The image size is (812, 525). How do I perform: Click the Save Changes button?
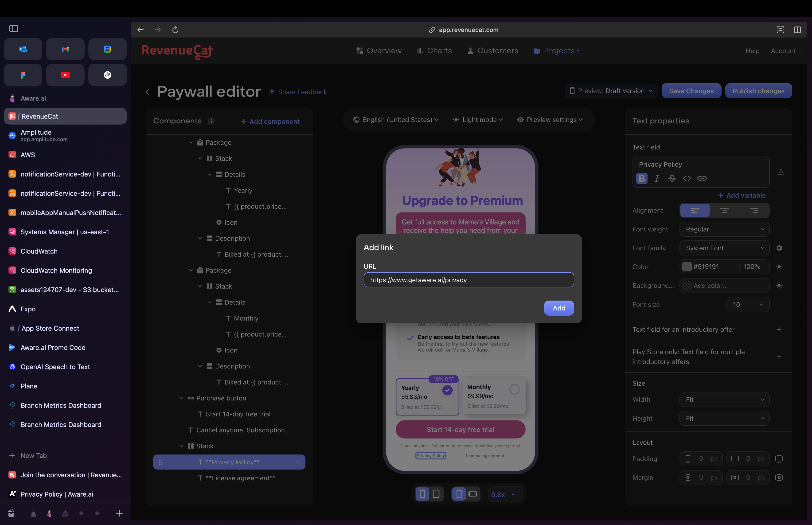pyautogui.click(x=691, y=91)
